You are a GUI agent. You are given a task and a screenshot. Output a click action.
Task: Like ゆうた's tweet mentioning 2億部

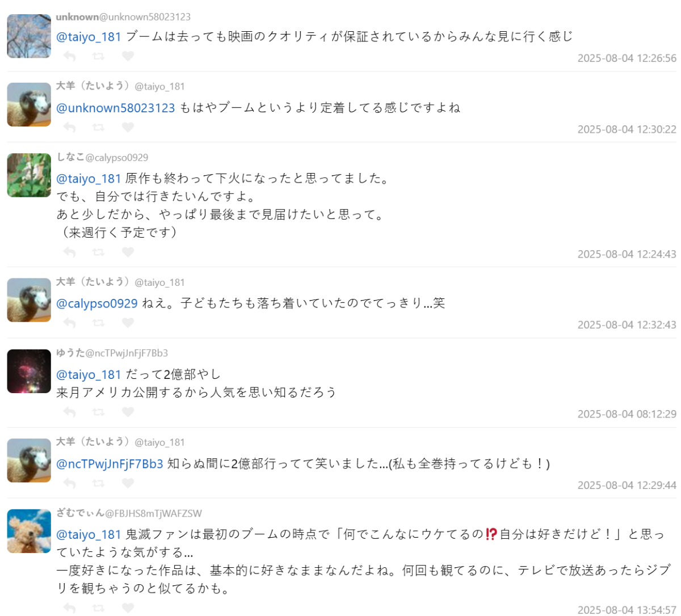(x=128, y=412)
